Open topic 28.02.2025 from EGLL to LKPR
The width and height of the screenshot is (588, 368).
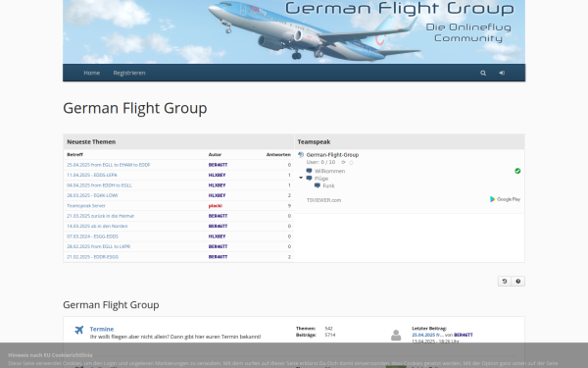coord(99,246)
